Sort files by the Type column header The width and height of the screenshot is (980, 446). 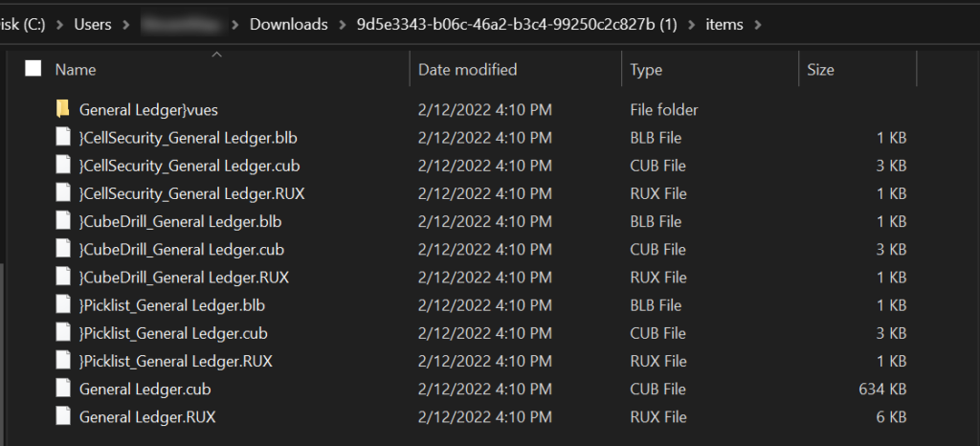(646, 70)
